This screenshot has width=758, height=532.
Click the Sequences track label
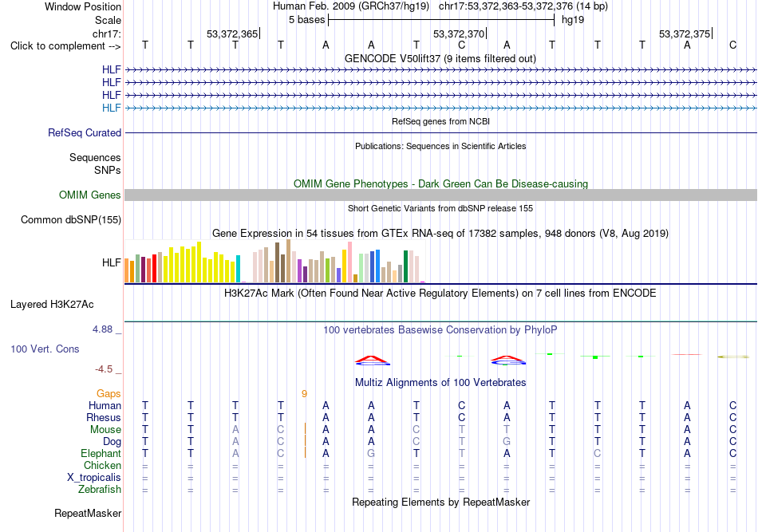tap(95, 157)
